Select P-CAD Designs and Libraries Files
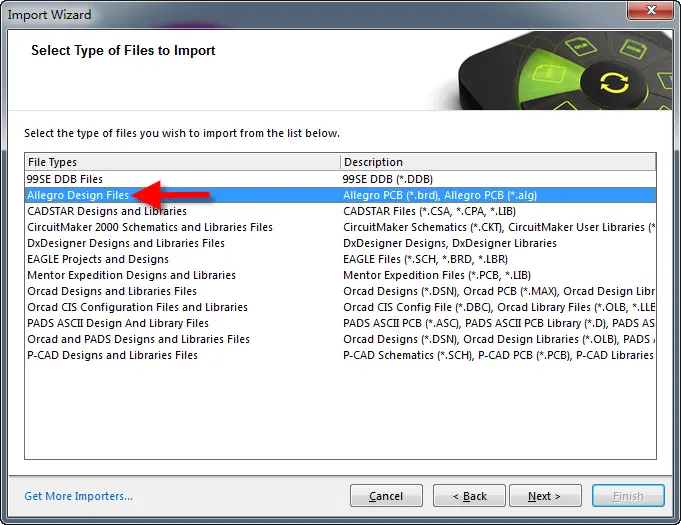Screen dimensions: 681x525 point(340,355)
